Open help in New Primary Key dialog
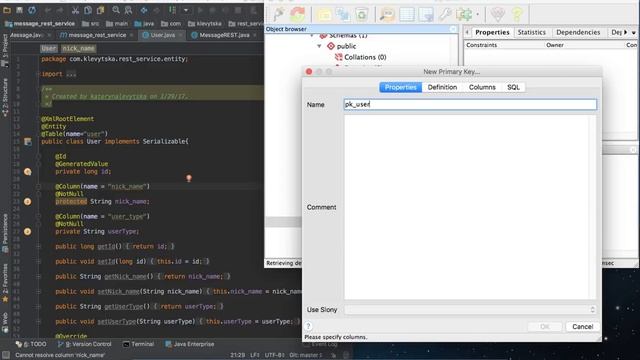Screen dimensions: 640x360 click(309, 326)
